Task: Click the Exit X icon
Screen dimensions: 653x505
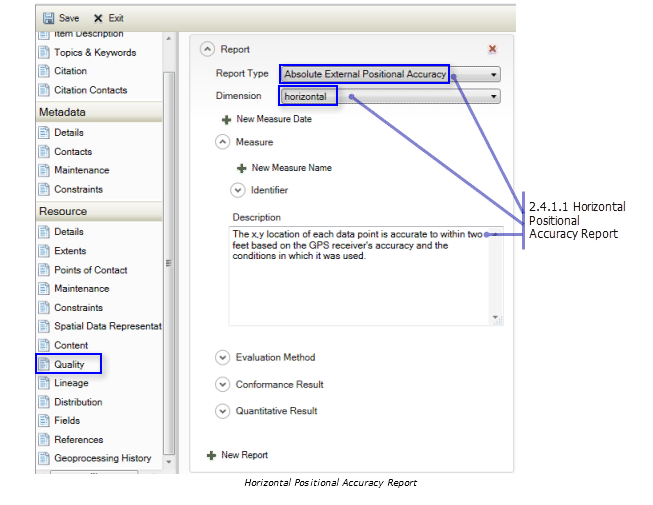Action: (98, 18)
